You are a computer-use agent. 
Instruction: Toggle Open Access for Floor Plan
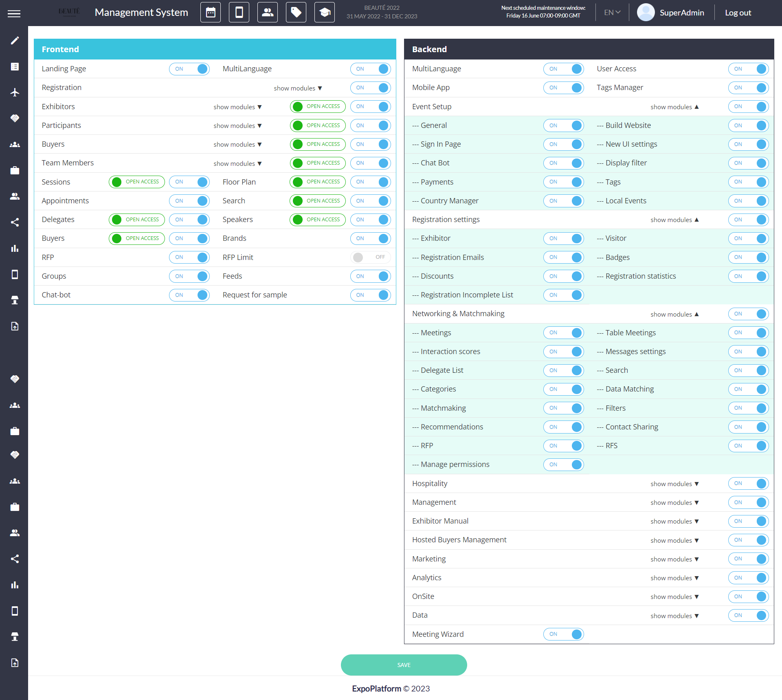(318, 182)
